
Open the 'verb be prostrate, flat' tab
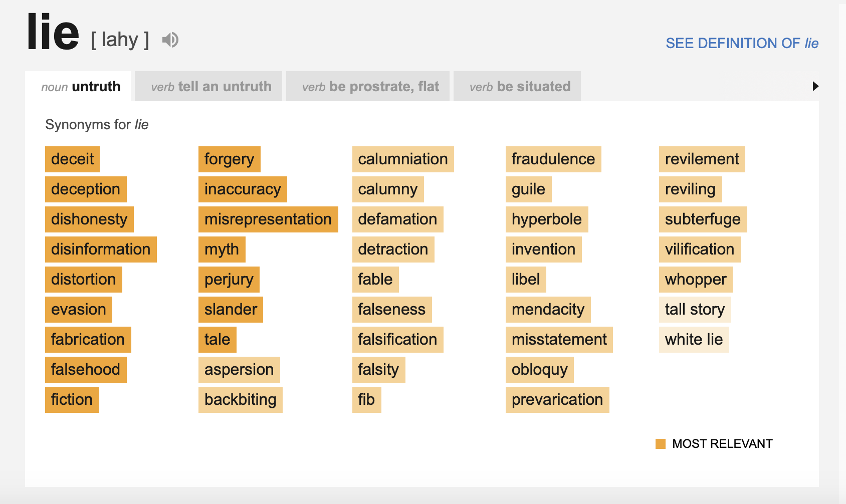[370, 87]
